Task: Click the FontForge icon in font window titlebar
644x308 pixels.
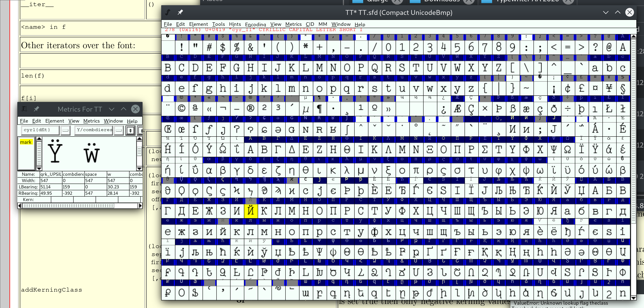Action: 168,12
